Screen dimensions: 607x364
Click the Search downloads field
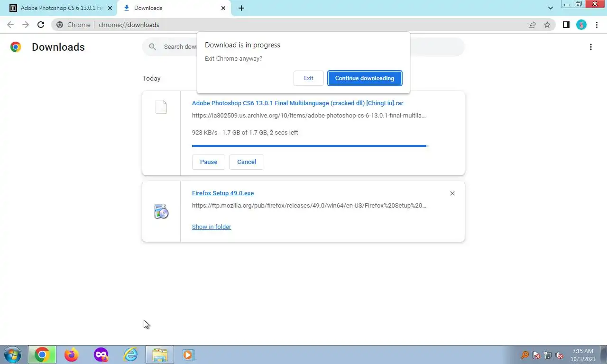303,46
